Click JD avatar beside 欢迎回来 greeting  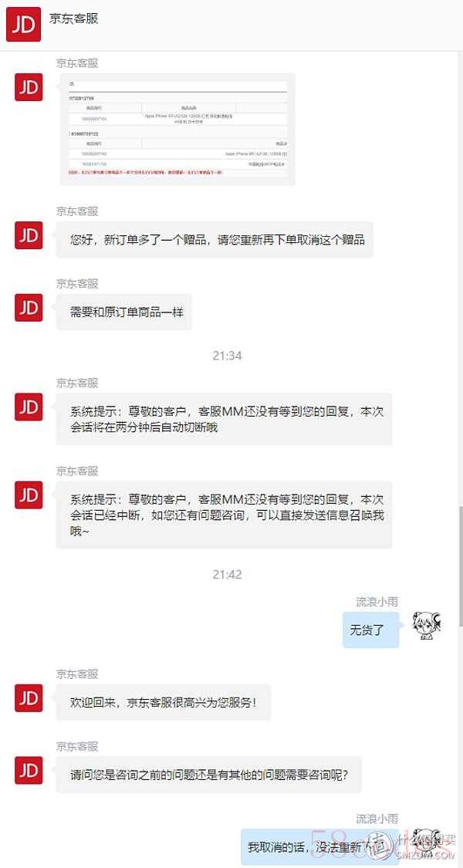(x=29, y=698)
